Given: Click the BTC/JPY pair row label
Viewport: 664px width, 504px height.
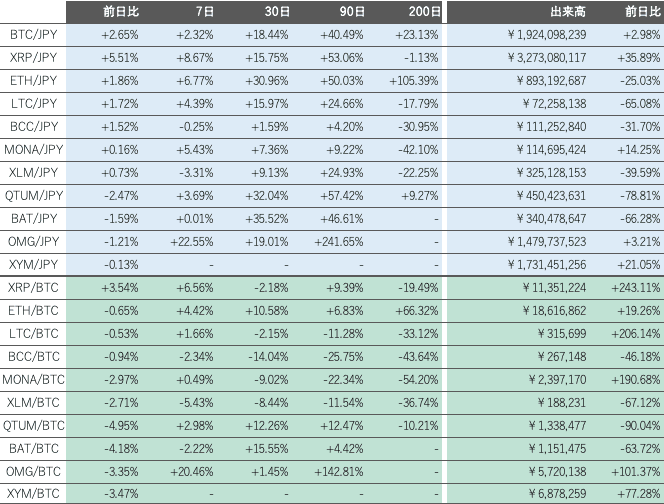Looking at the screenshot, I should [33, 35].
